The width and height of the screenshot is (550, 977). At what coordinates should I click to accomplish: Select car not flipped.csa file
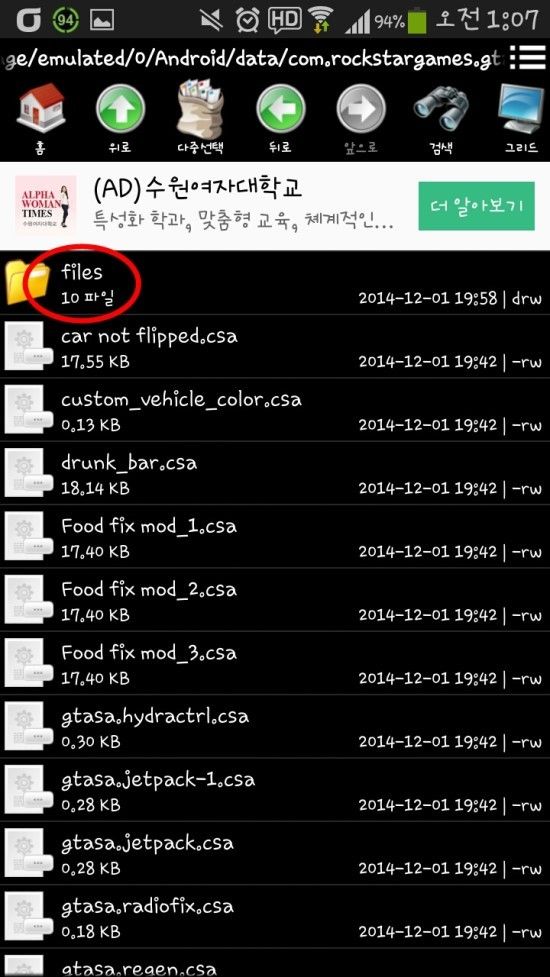pos(275,346)
